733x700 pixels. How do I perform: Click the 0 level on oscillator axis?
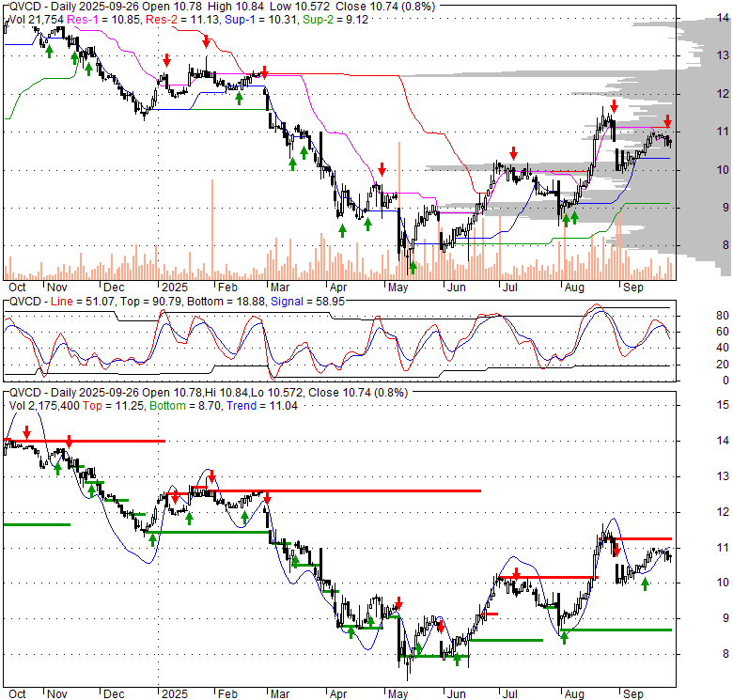pyautogui.click(x=725, y=381)
